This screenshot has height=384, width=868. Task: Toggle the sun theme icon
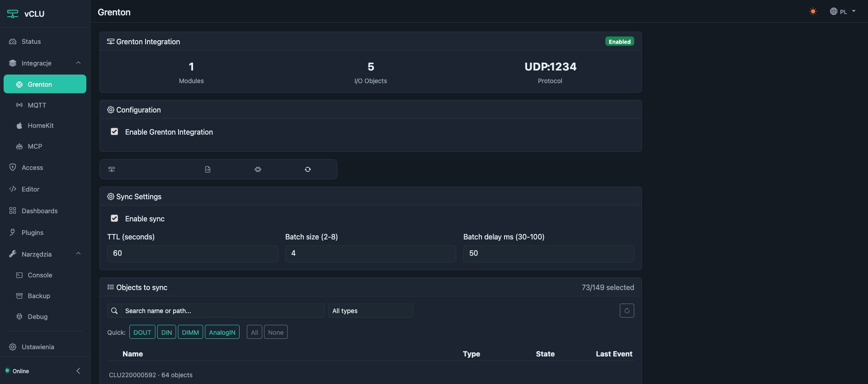813,12
